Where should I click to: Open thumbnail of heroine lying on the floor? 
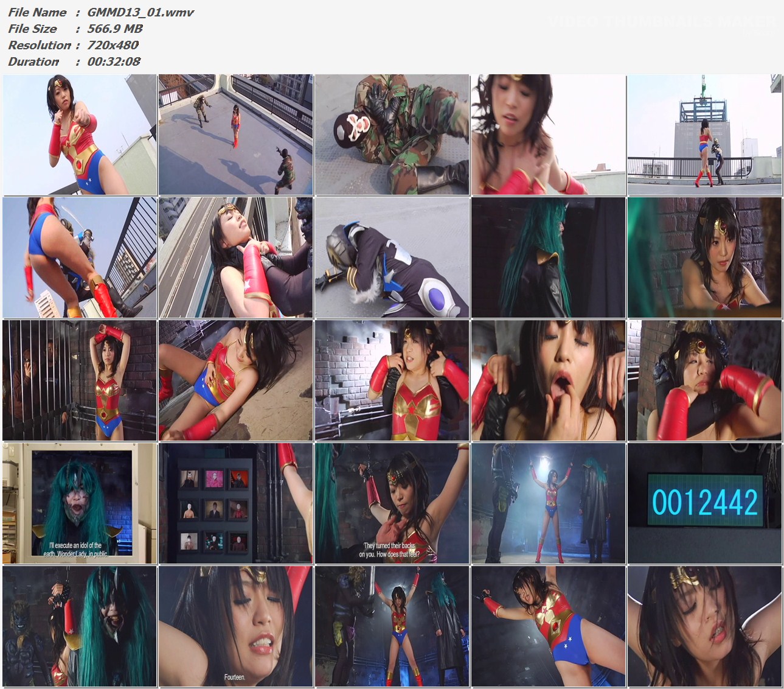coord(236,380)
